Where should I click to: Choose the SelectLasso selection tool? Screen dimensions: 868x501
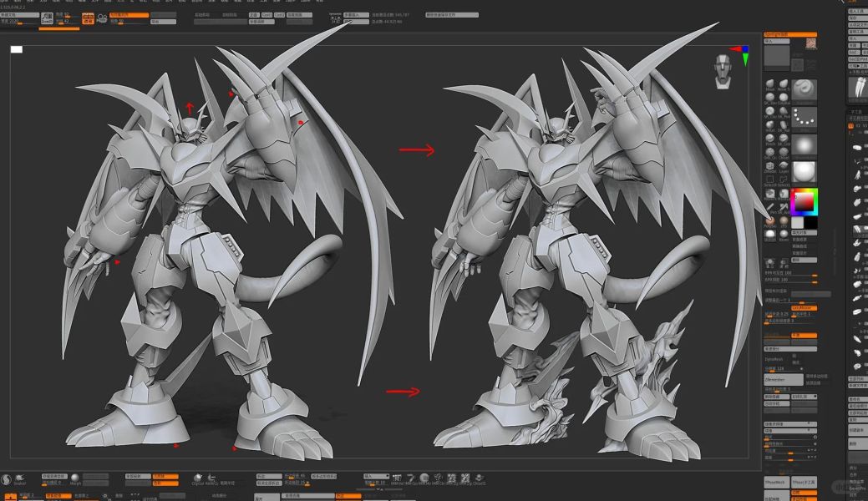click(784, 180)
